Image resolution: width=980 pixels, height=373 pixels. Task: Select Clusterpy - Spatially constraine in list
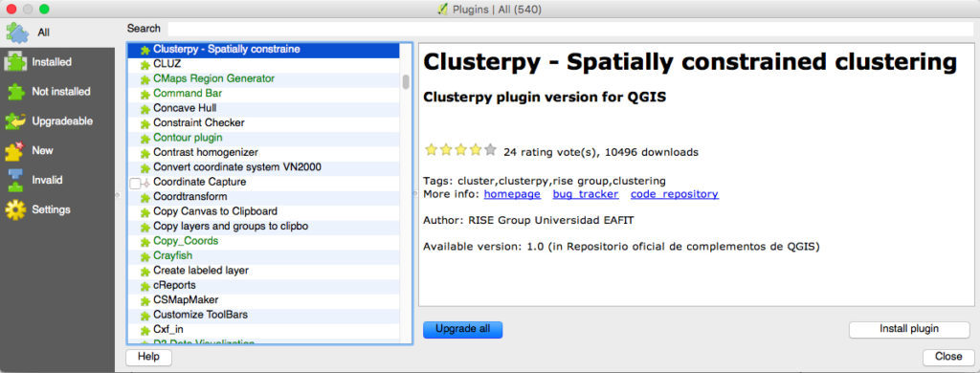pos(263,49)
